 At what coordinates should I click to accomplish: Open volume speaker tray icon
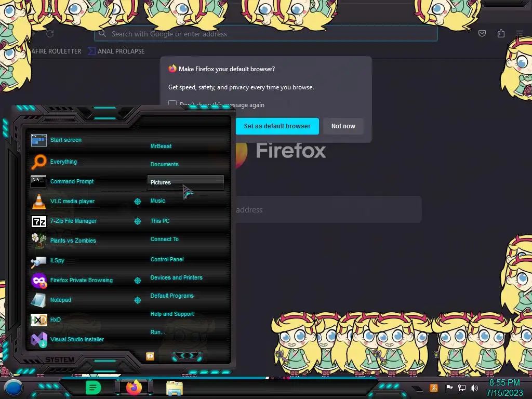474,388
